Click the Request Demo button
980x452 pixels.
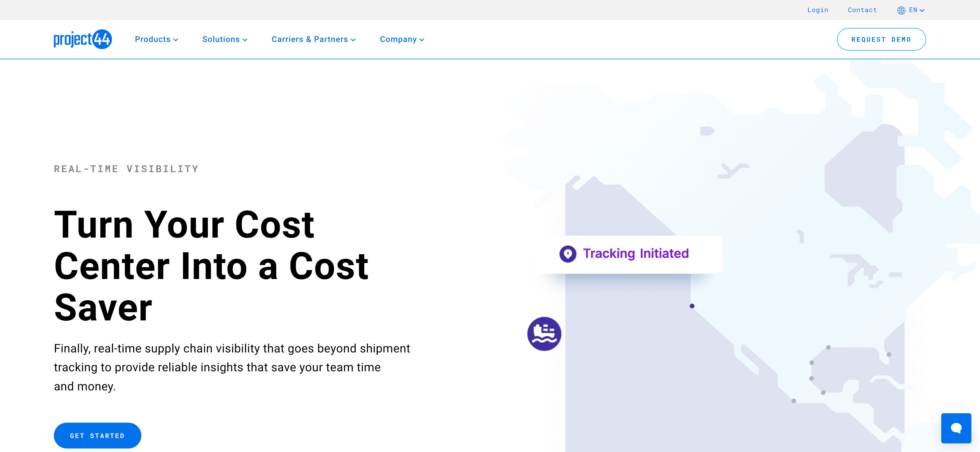coord(881,40)
